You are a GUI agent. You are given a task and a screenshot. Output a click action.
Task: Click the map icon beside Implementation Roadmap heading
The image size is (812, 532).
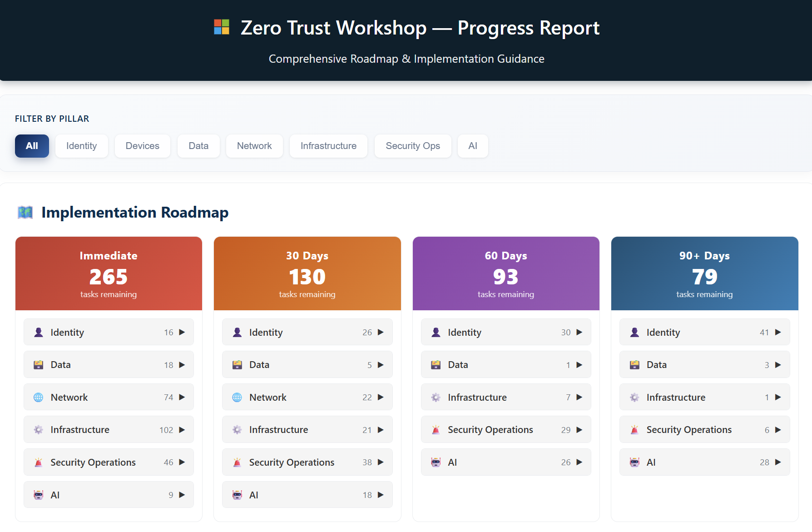point(25,212)
